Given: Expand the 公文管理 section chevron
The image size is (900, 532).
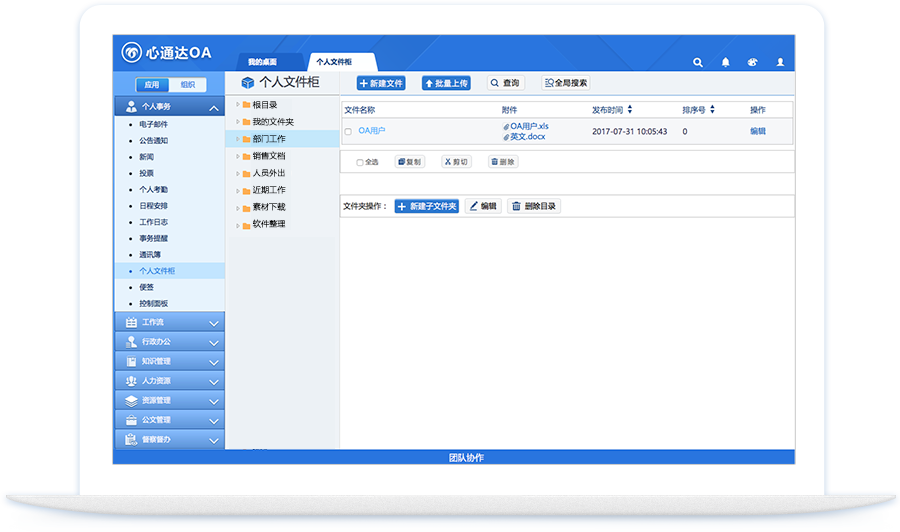Looking at the screenshot, I should point(214,421).
